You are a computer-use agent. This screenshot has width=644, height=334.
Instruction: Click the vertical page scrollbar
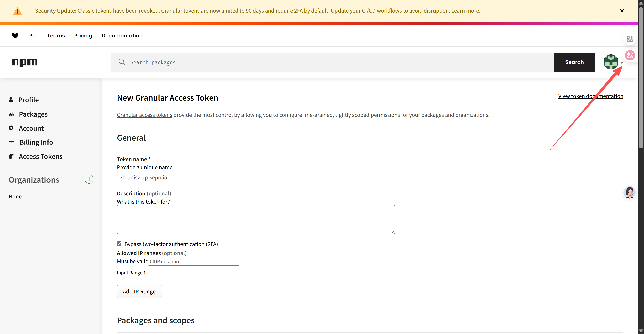pos(641,77)
